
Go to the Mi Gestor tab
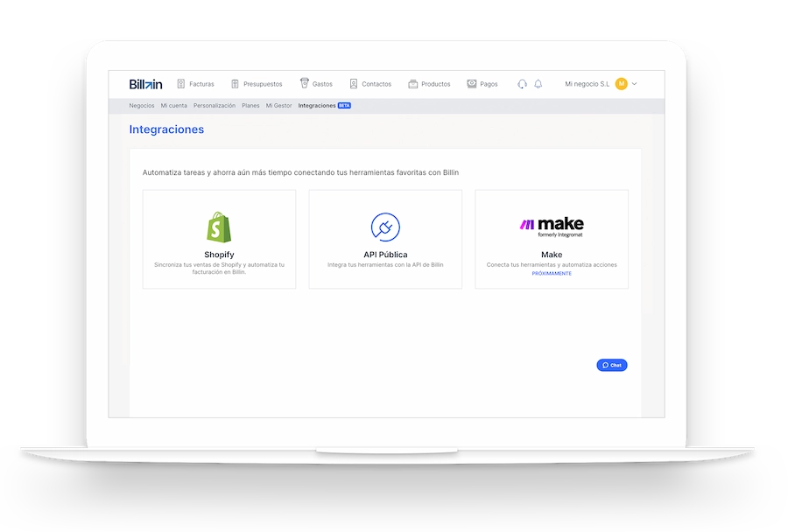tap(278, 105)
